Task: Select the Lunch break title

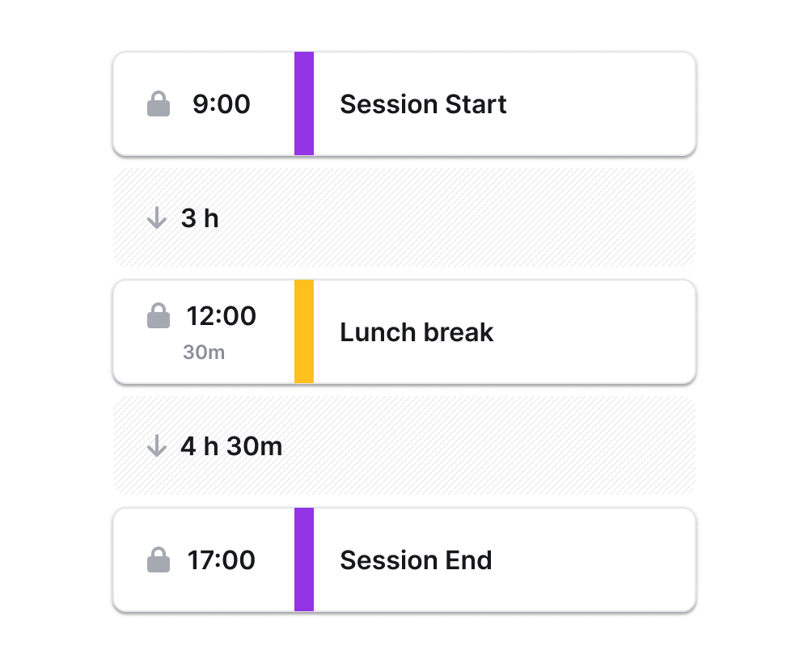Action: point(417,332)
